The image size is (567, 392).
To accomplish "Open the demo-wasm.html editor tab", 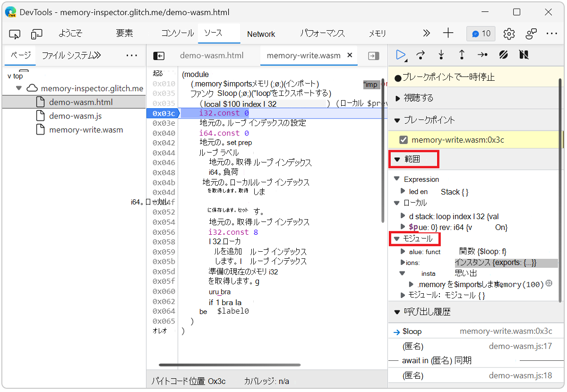I will pyautogui.click(x=212, y=55).
